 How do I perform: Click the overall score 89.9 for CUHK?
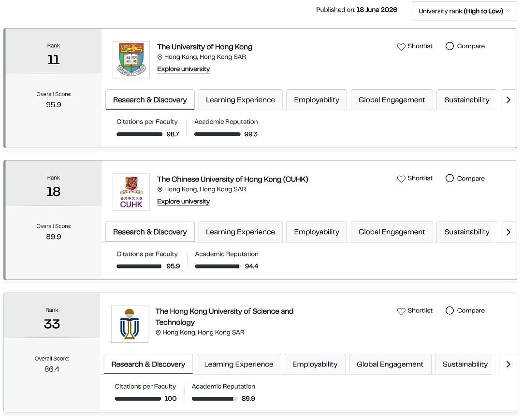pos(54,237)
